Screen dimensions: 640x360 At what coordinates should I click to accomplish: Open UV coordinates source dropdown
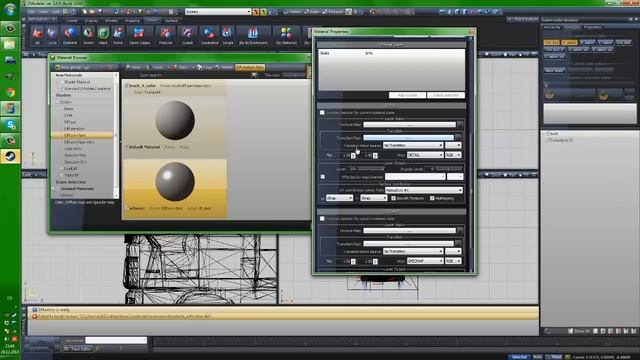coord(424,190)
